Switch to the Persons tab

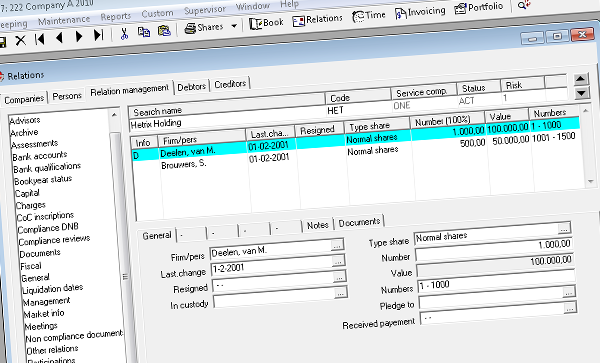[67, 96]
